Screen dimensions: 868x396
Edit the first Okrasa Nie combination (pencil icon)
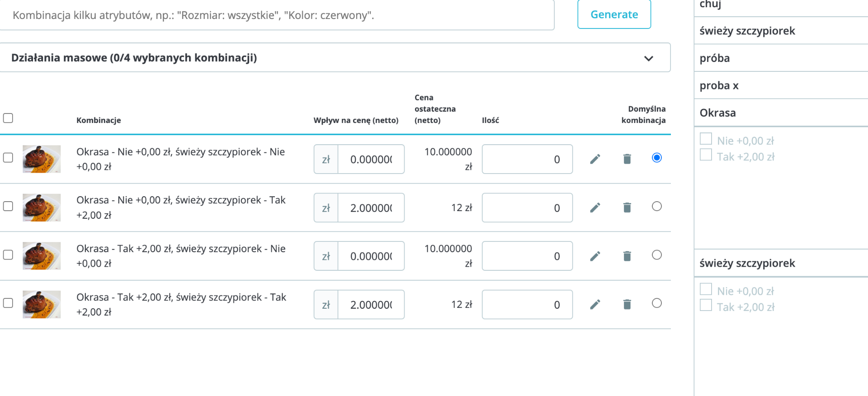click(595, 159)
